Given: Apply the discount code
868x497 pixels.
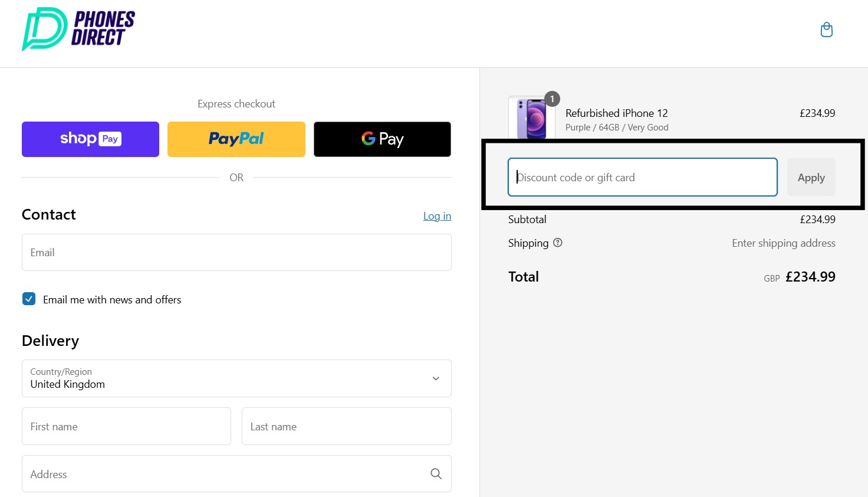Looking at the screenshot, I should pos(811,177).
